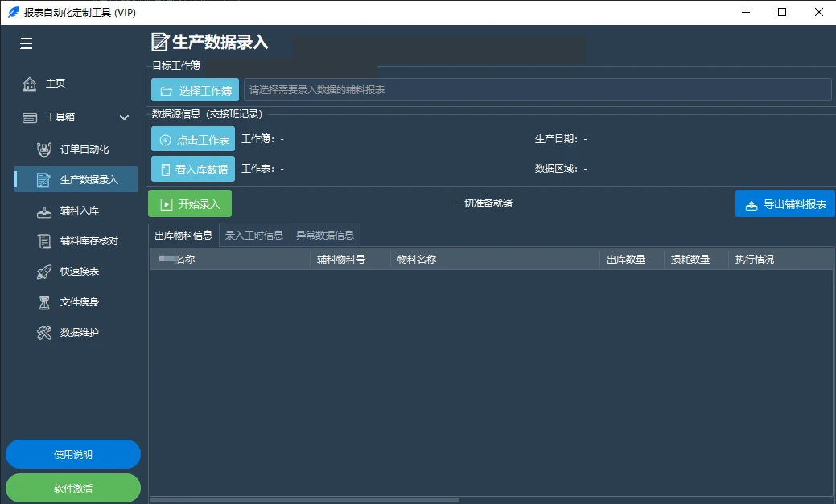Click the 数据区域 label

coord(557,168)
